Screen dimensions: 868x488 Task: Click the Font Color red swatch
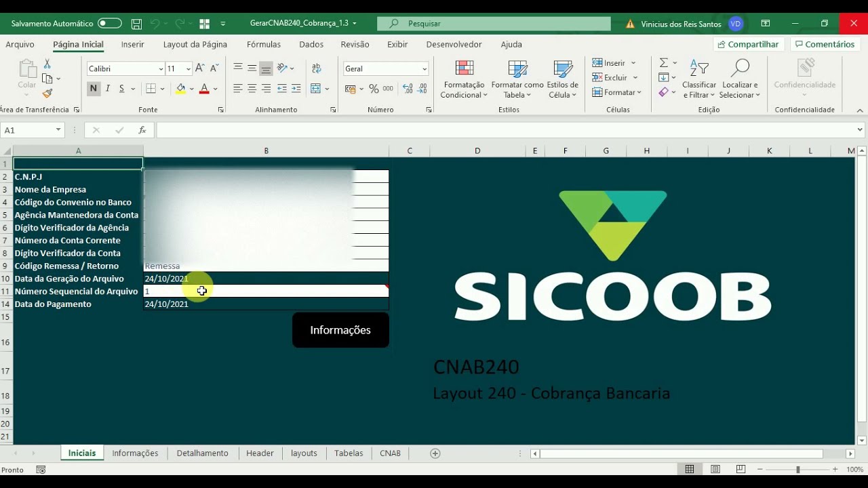(204, 89)
